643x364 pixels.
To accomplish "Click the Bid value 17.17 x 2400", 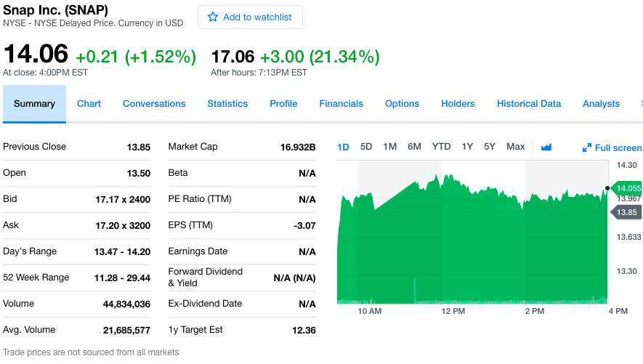I will [x=123, y=199].
